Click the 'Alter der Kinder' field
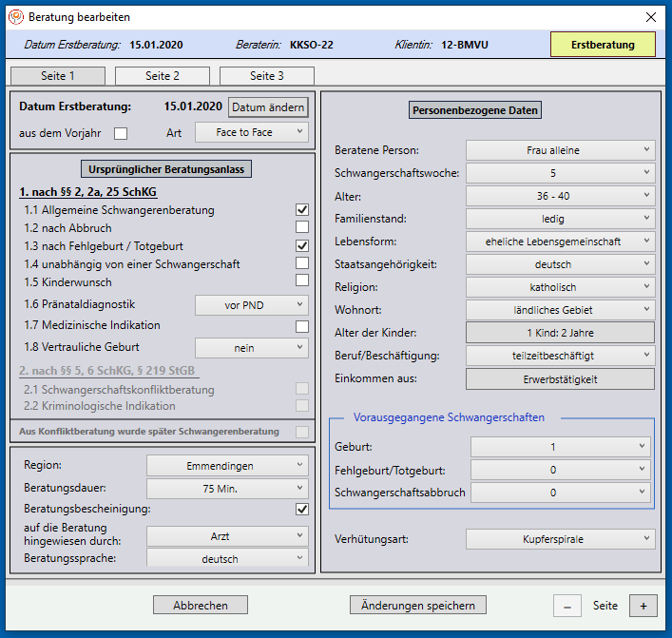 (x=560, y=333)
